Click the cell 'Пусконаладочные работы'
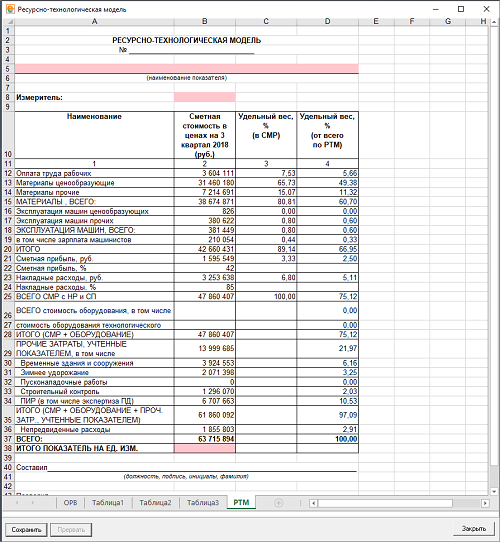Viewport: 500px width, 542px height. (x=94, y=382)
